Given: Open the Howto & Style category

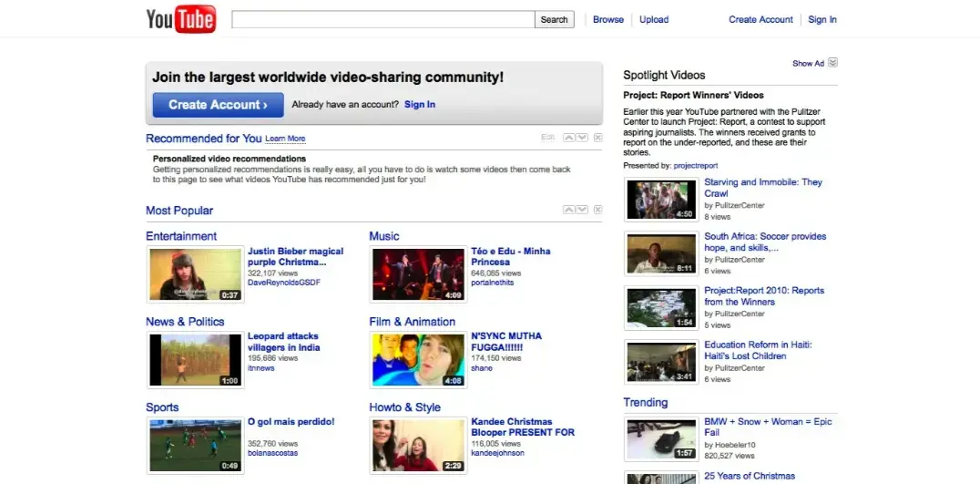Looking at the screenshot, I should (x=404, y=407).
